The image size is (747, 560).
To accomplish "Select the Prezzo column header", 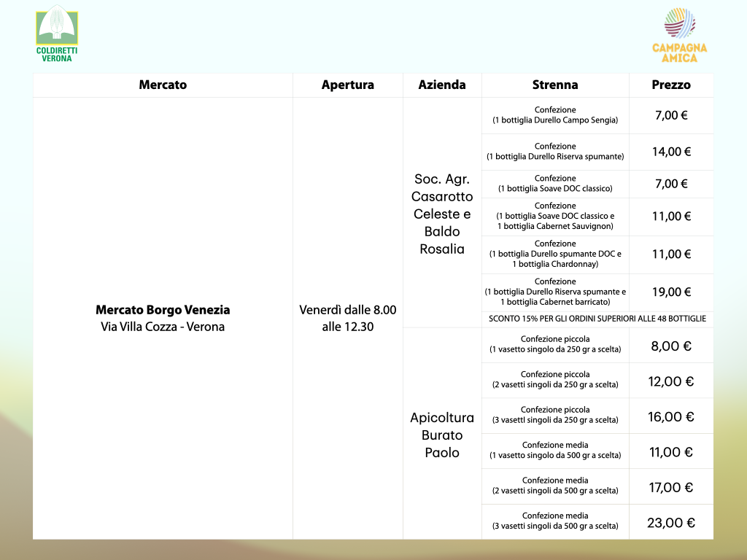I will point(671,85).
